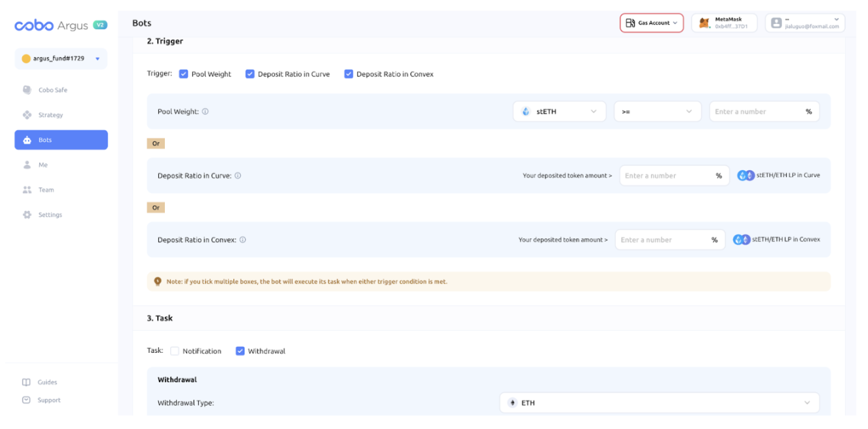The height and width of the screenshot is (429, 868).
Task: Open the >= comparison operator dropdown
Action: click(x=657, y=111)
